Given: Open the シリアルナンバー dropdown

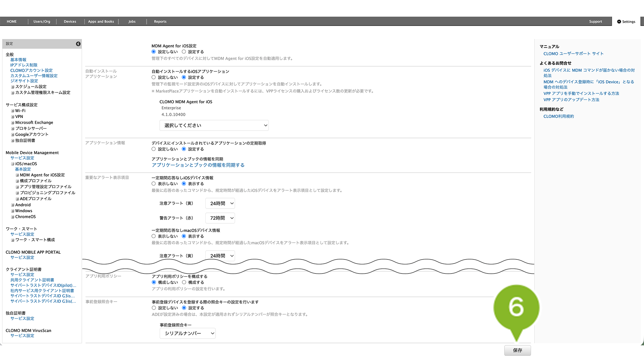Looking at the screenshot, I should 187,333.
